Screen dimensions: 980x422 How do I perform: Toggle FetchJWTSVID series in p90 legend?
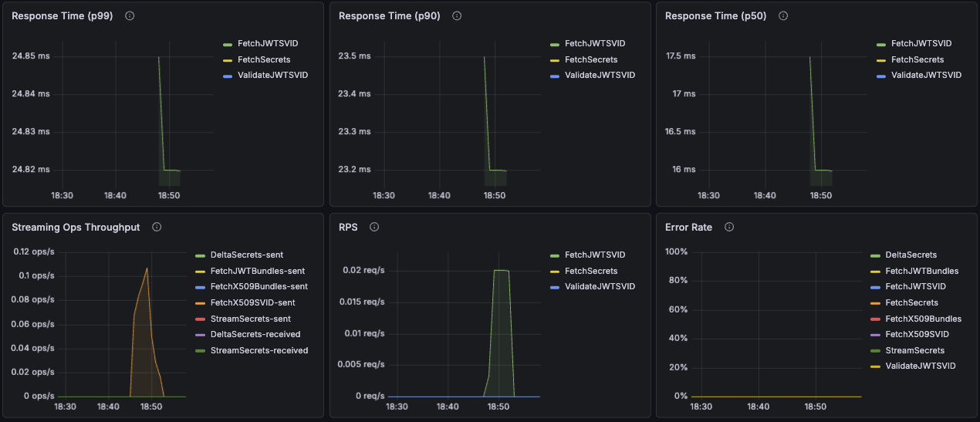pos(594,43)
